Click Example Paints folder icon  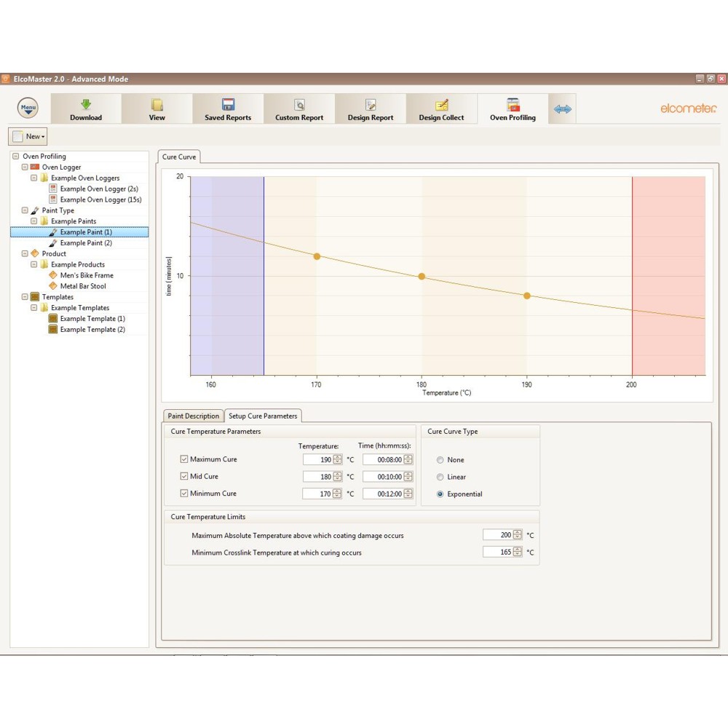[44, 221]
